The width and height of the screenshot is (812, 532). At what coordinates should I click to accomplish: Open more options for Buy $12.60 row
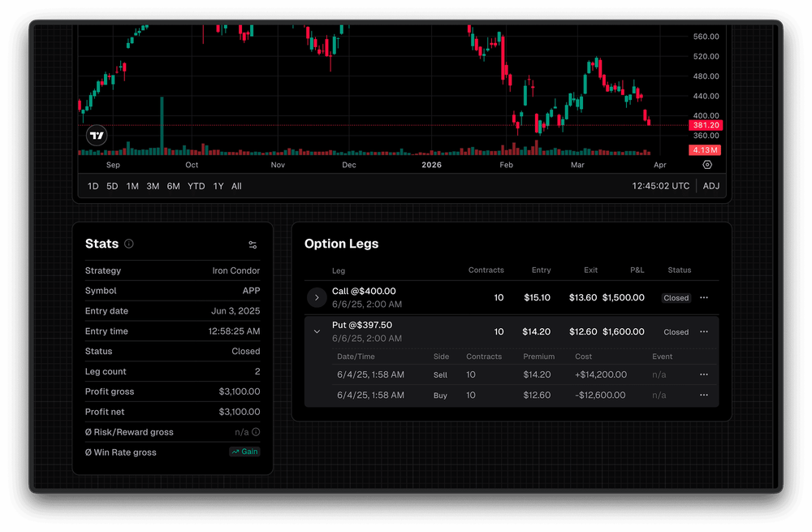(x=704, y=395)
